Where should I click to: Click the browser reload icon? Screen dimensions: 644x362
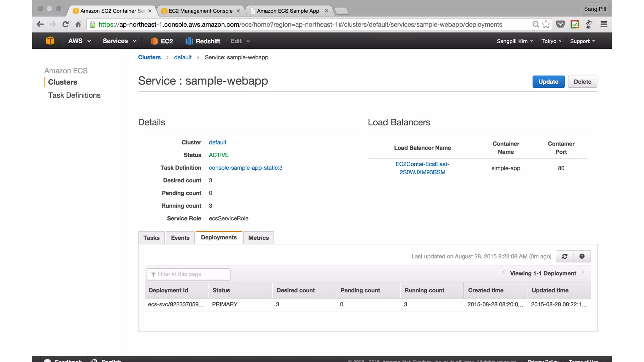65,25
